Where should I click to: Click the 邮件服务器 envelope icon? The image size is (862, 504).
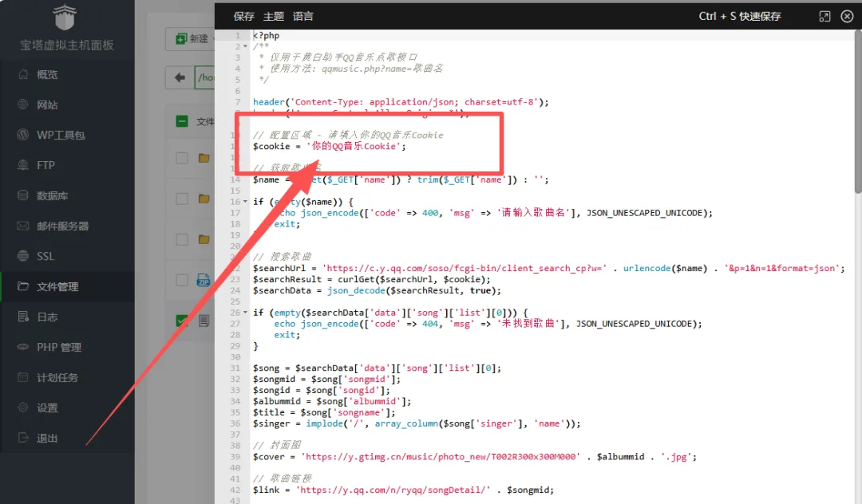pos(23,226)
